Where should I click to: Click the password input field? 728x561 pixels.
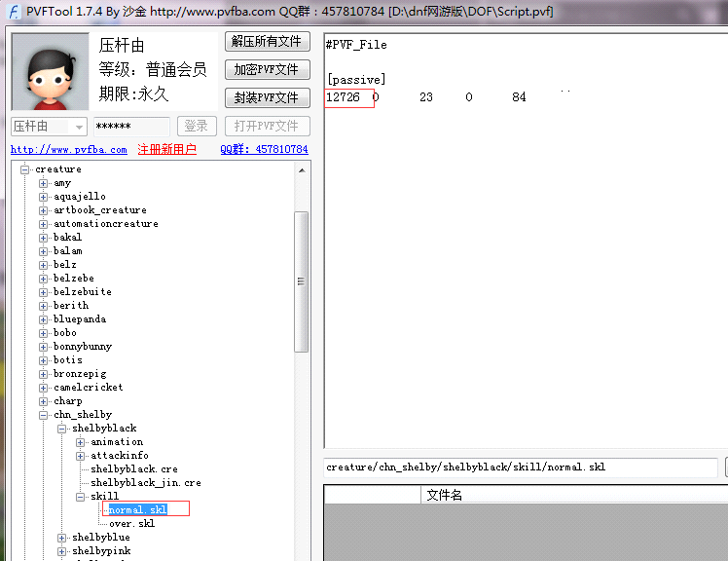click(130, 127)
